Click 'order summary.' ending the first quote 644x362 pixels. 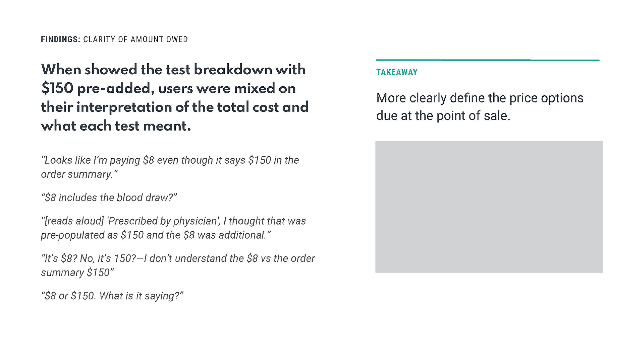pyautogui.click(x=79, y=174)
